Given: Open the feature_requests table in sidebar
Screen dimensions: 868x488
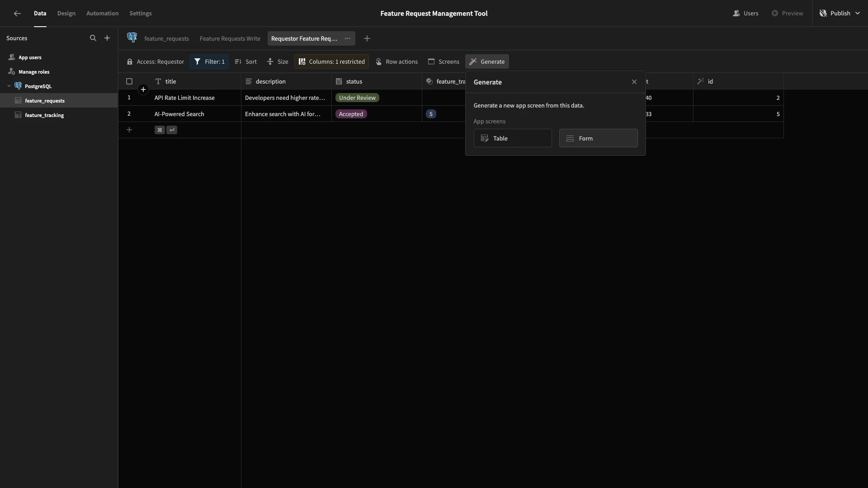Looking at the screenshot, I should [x=59, y=101].
